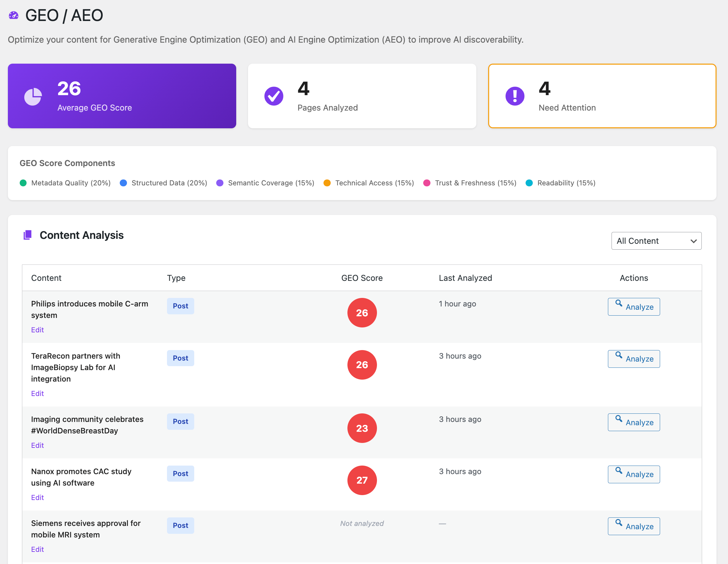Click the Content Analysis panel icon
This screenshot has height=564, width=728.
pos(28,235)
